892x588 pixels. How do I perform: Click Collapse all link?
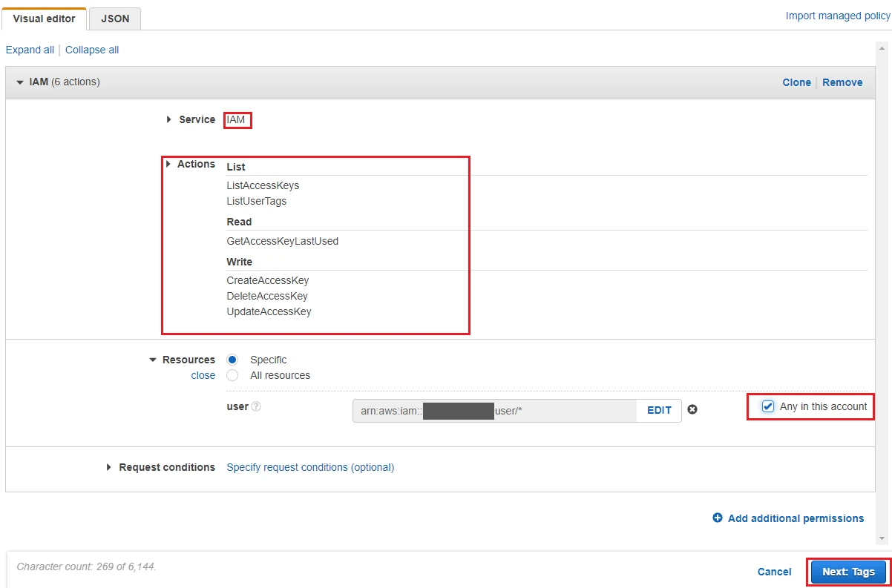92,50
